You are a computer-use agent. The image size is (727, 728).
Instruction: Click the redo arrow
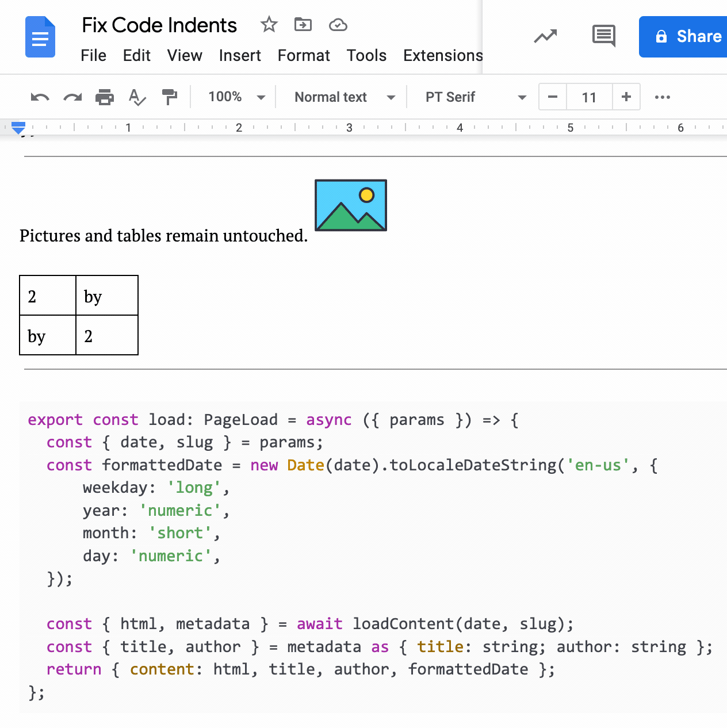[72, 97]
